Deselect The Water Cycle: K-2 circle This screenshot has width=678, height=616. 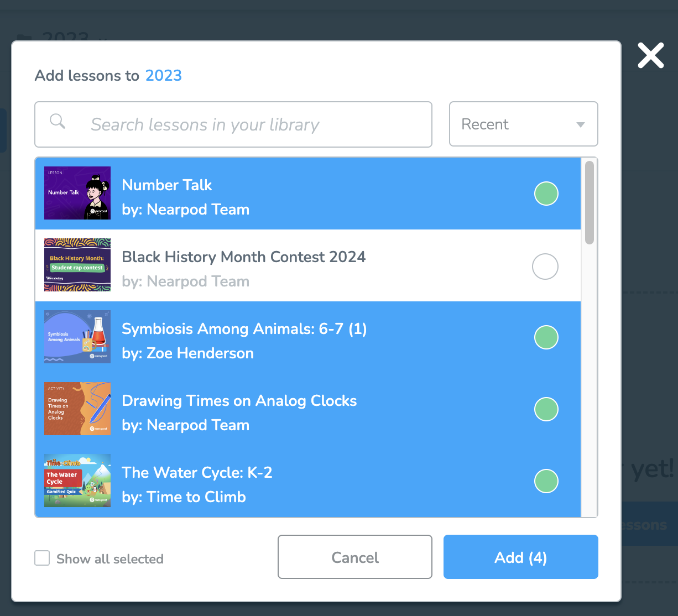click(x=546, y=481)
